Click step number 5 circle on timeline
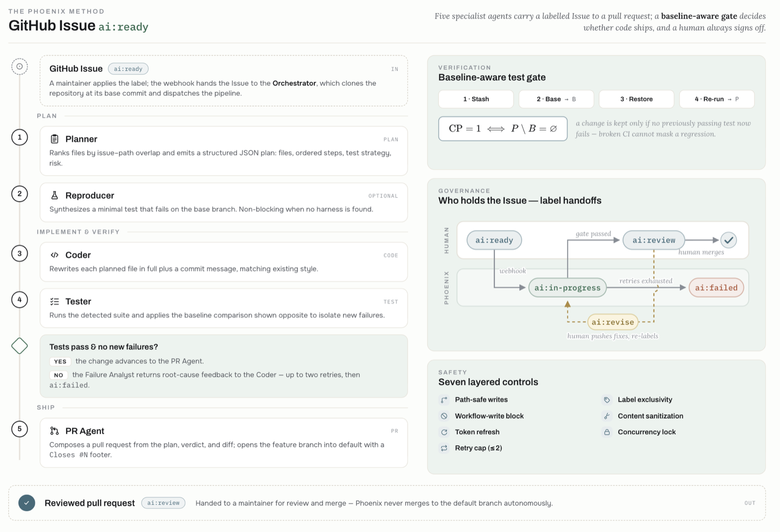The height and width of the screenshot is (532, 780). coord(19,429)
